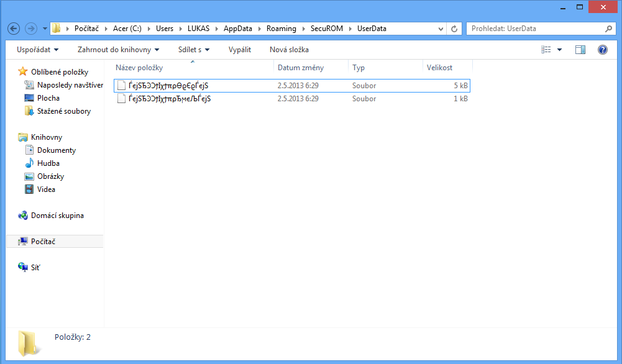Click the Domácí skupina homegroup icon

[23, 216]
